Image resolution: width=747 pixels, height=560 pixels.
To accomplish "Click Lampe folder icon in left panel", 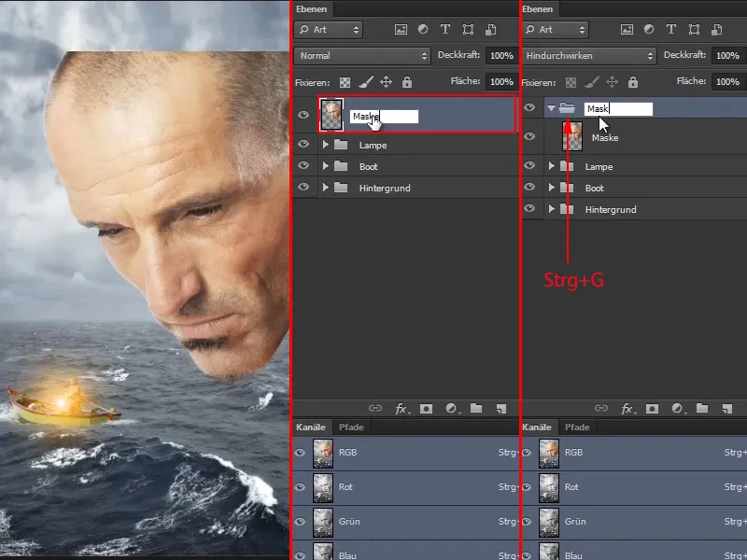I will coord(341,145).
